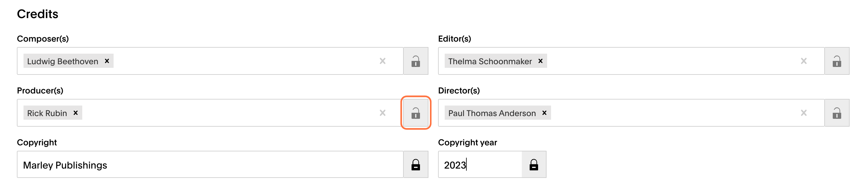Viewport: 868px width, 196px height.
Task: Unlock the Copyright year padlock
Action: click(x=534, y=165)
